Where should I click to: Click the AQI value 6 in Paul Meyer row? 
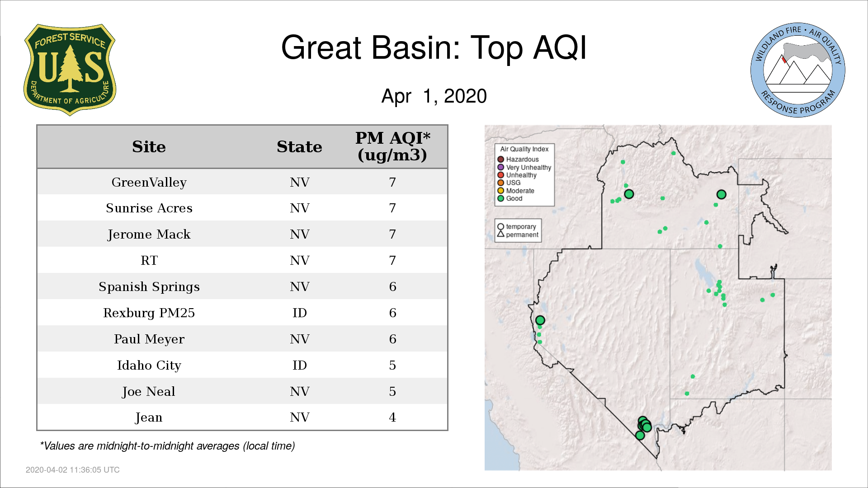coord(392,339)
